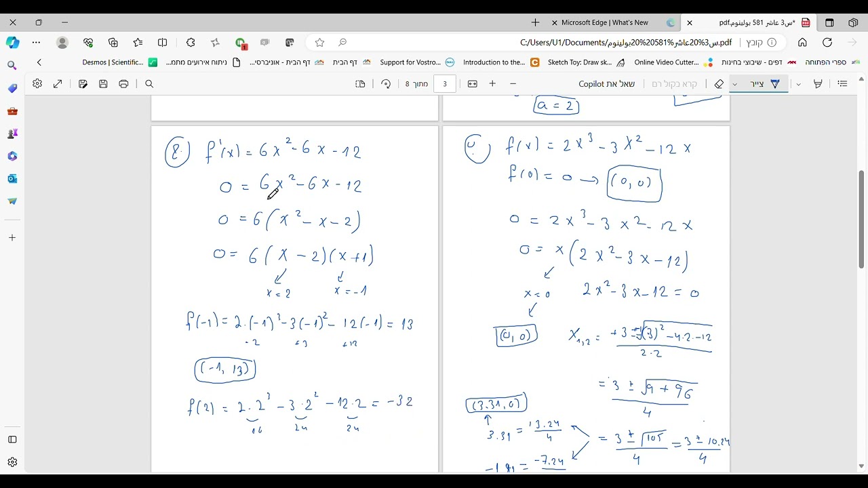Open the Edge settings and more menu

click(x=37, y=42)
